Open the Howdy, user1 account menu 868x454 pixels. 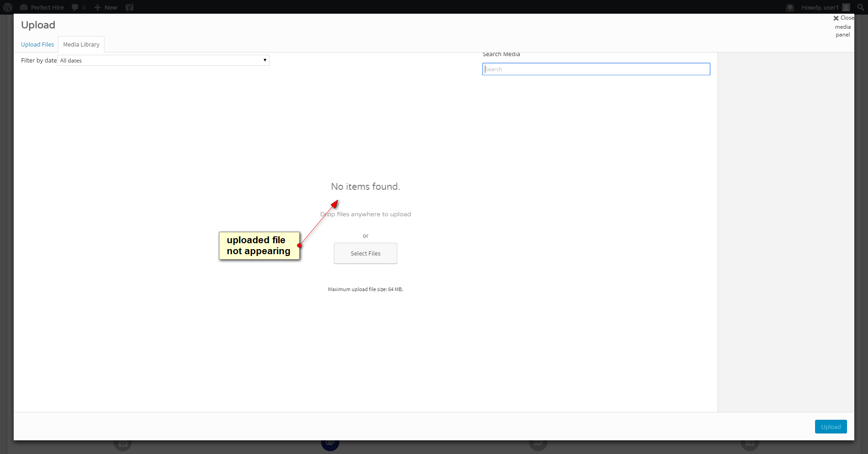[x=825, y=7]
